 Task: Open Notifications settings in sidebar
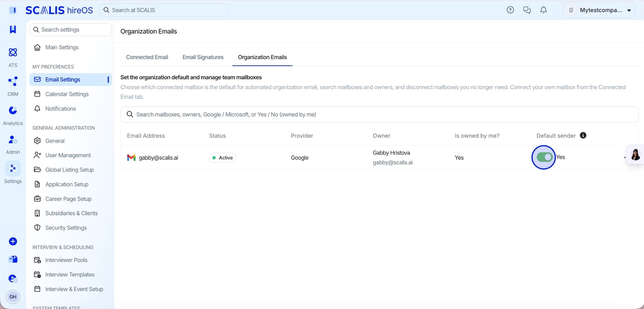[x=61, y=109]
